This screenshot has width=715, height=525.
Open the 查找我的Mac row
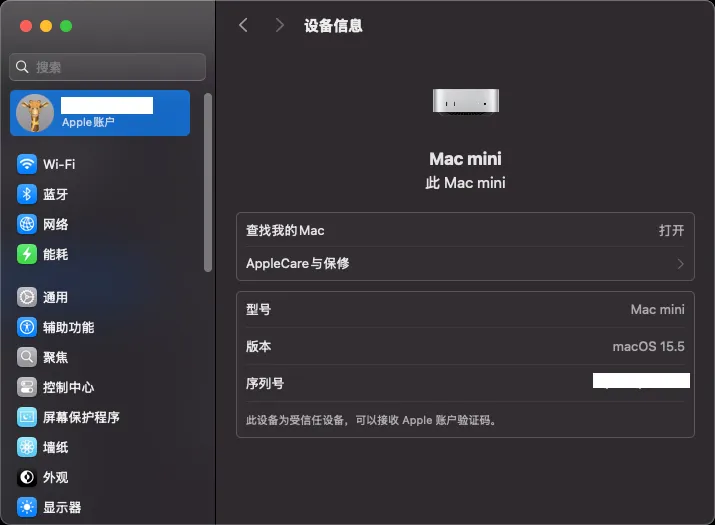tap(465, 230)
